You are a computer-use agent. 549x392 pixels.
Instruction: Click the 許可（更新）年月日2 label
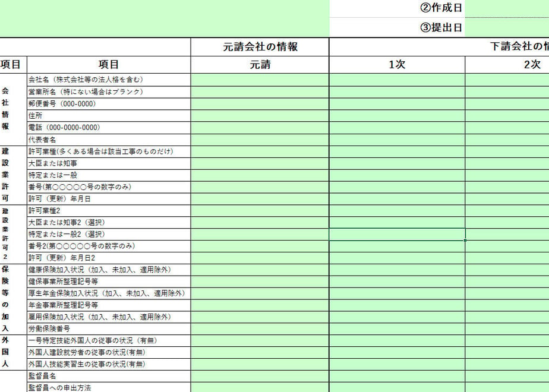pos(62,258)
